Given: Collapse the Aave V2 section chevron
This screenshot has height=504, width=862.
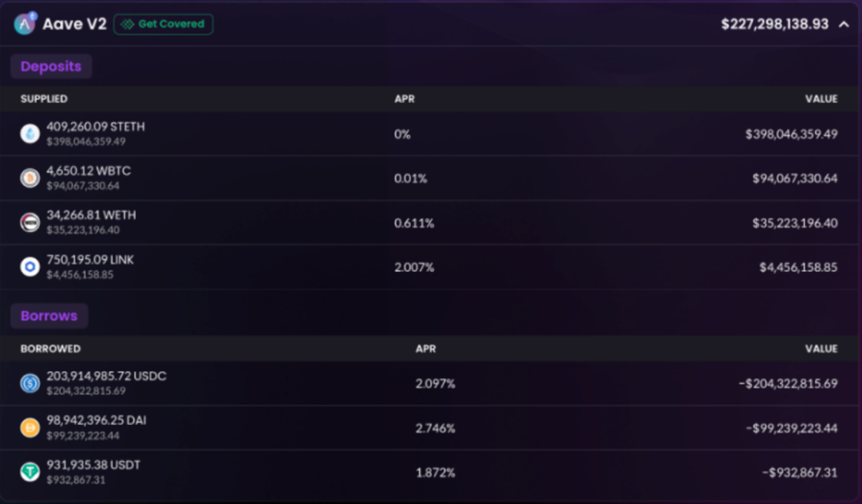Looking at the screenshot, I should point(844,25).
